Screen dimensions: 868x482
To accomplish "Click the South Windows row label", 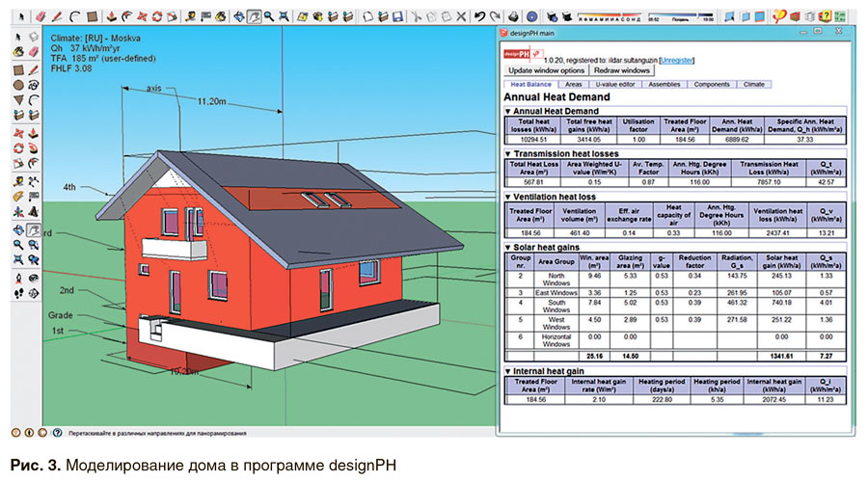I will pos(556,306).
